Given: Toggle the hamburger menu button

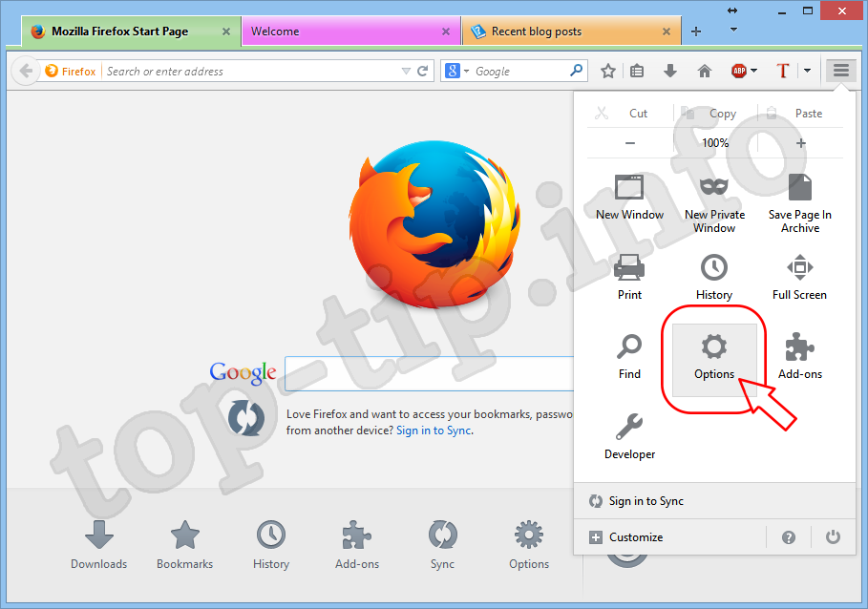Looking at the screenshot, I should pyautogui.click(x=840, y=71).
